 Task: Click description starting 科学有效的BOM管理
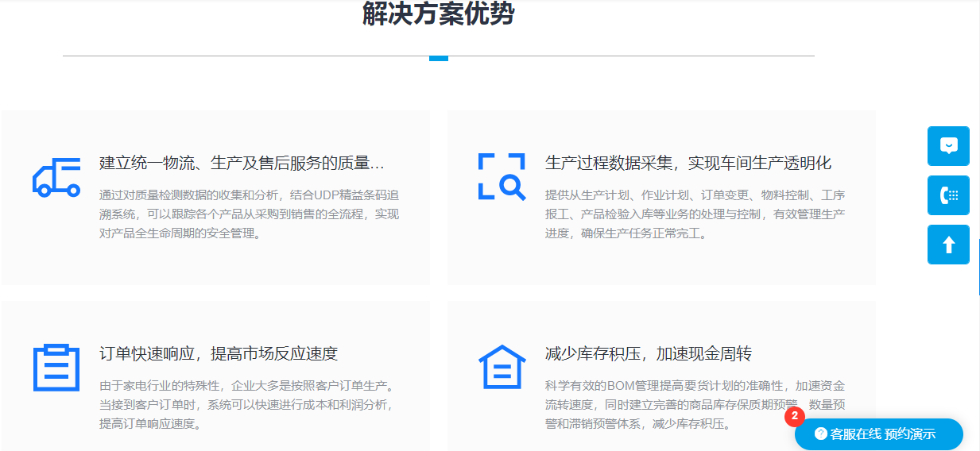695,404
